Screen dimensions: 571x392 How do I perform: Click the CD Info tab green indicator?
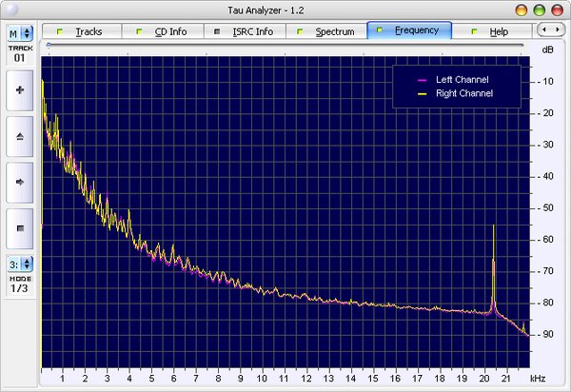point(139,31)
